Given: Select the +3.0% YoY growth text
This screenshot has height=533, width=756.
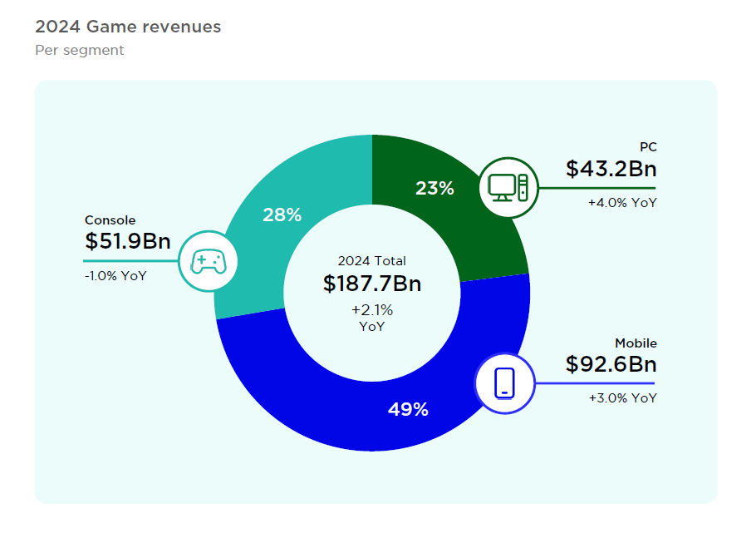Looking at the screenshot, I should (622, 398).
